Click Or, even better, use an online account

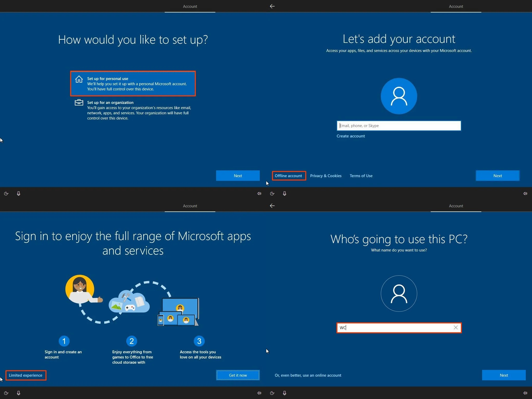click(308, 375)
